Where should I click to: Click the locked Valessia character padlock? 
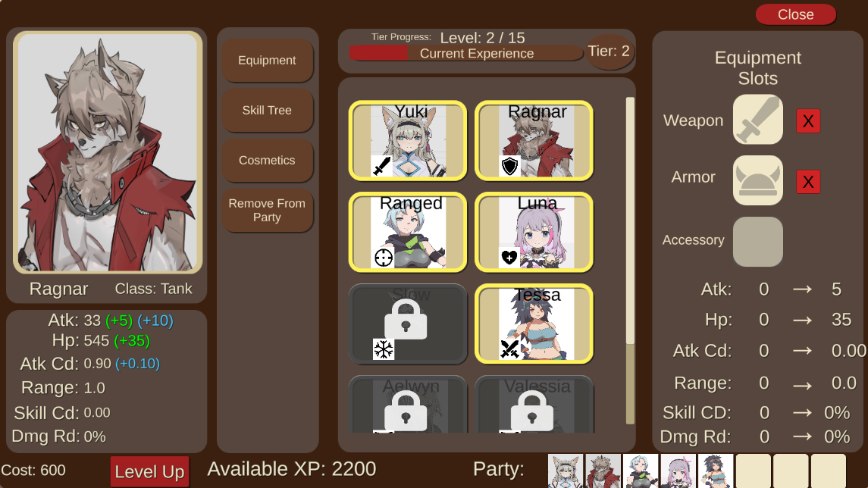532,410
